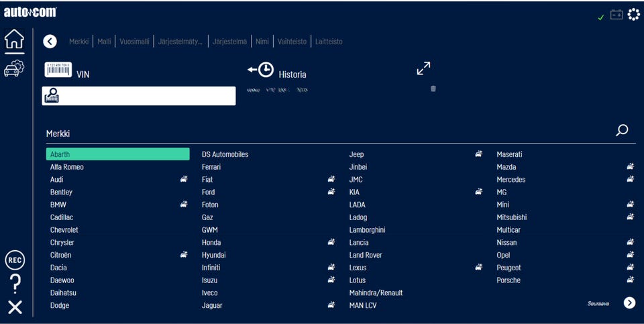This screenshot has width=644, height=324.
Task: Choose Nissan brand name
Action: (507, 242)
